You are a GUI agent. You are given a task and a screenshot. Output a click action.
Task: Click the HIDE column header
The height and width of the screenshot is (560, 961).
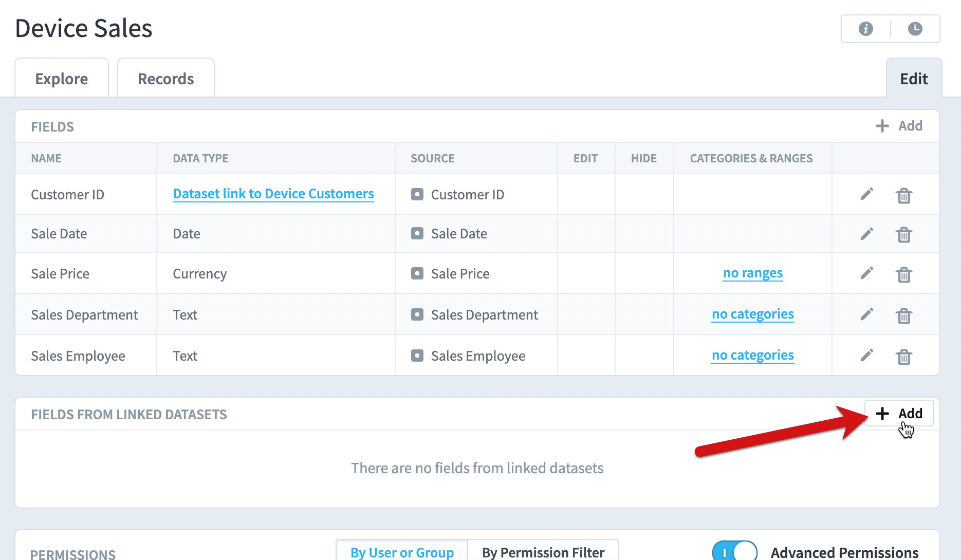click(x=644, y=158)
